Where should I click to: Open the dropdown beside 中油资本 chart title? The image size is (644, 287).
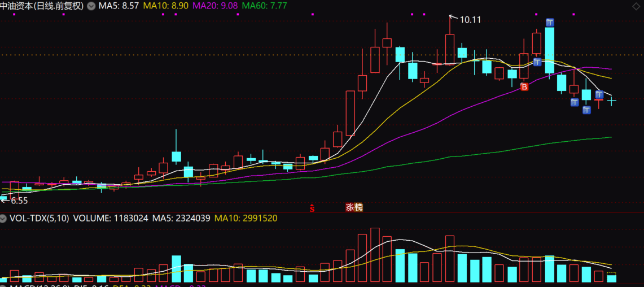tap(91, 6)
